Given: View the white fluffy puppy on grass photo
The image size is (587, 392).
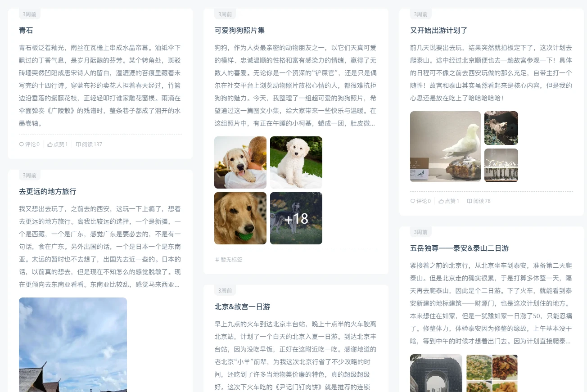Looking at the screenshot, I should 296,162.
